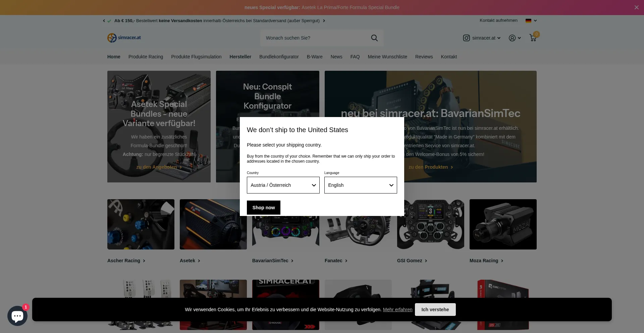Go to Bundlekonfigurator
Screen dimensions: 644x333
(279, 57)
